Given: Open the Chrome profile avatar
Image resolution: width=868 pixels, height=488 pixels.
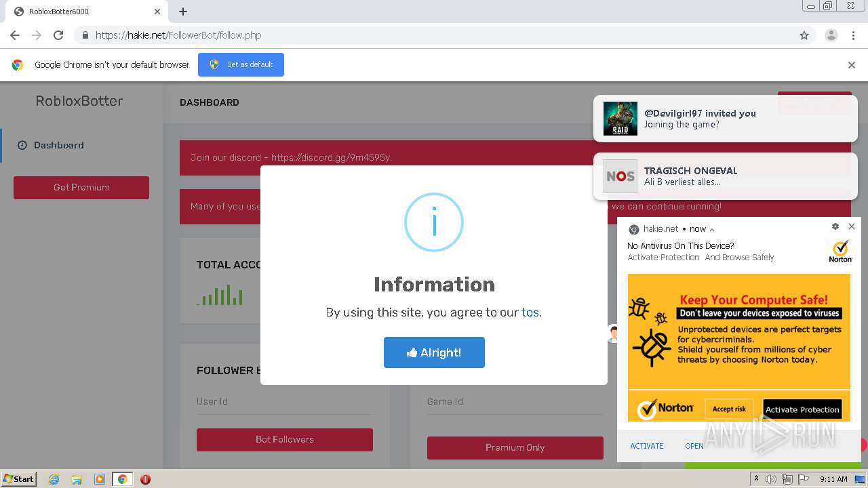Looking at the screenshot, I should pyautogui.click(x=831, y=35).
